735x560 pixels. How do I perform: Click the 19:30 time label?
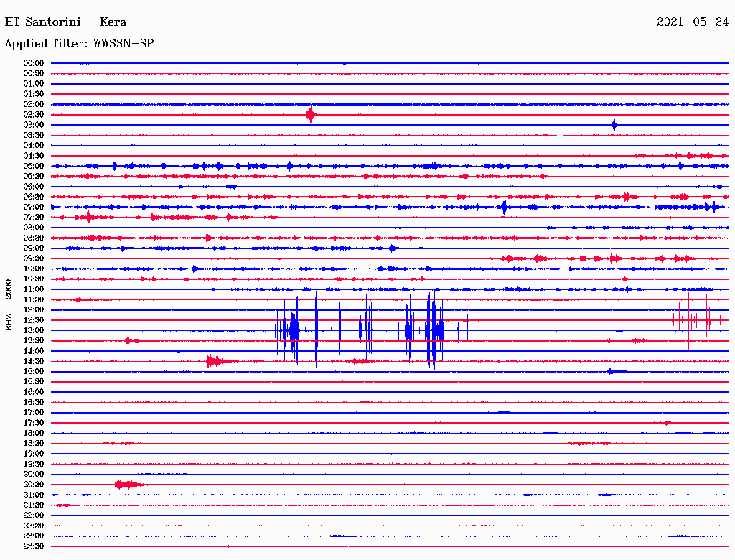(x=34, y=465)
